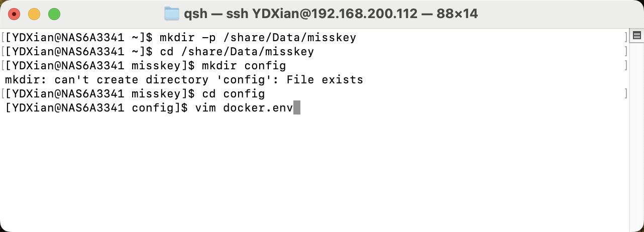644x232 pixels.
Task: Click the 'mkdir config' command text
Action: pyautogui.click(x=244, y=65)
